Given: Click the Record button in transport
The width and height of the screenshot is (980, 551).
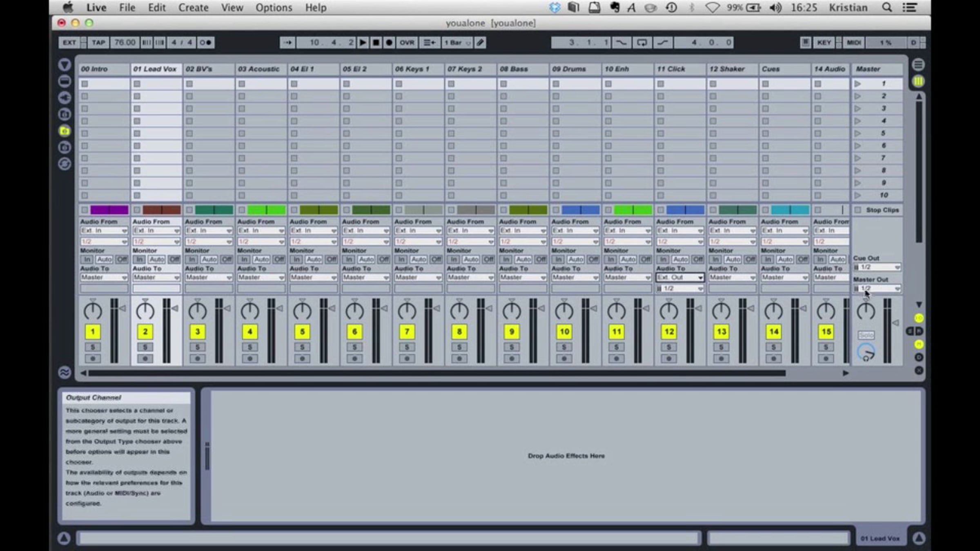Looking at the screenshot, I should click(x=389, y=42).
